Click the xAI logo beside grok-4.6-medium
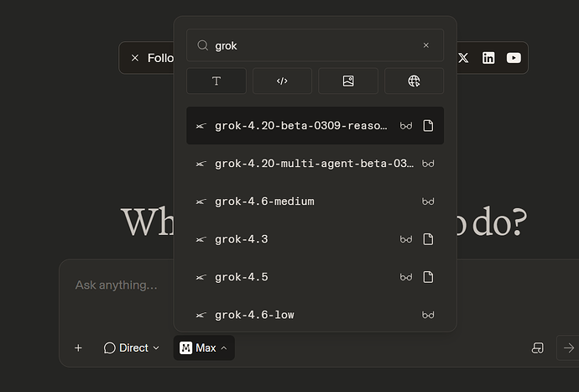The image size is (579, 392). pos(201,201)
